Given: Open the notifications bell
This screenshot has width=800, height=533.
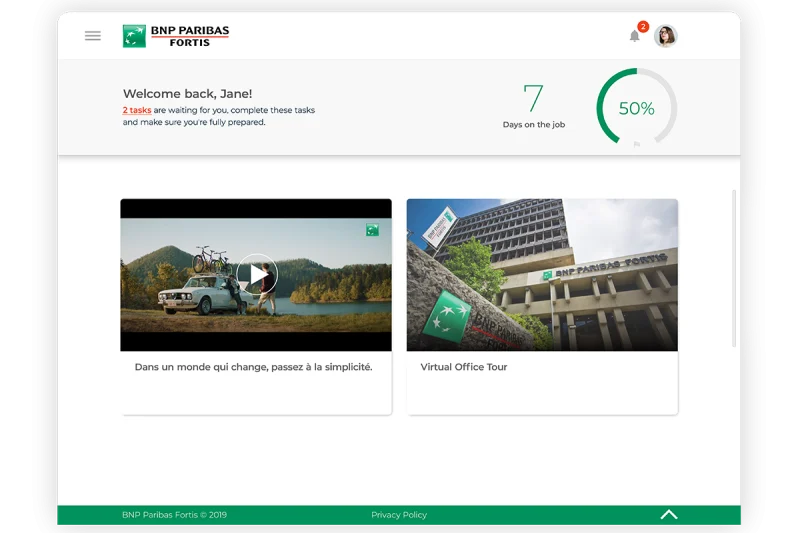Looking at the screenshot, I should point(634,37).
